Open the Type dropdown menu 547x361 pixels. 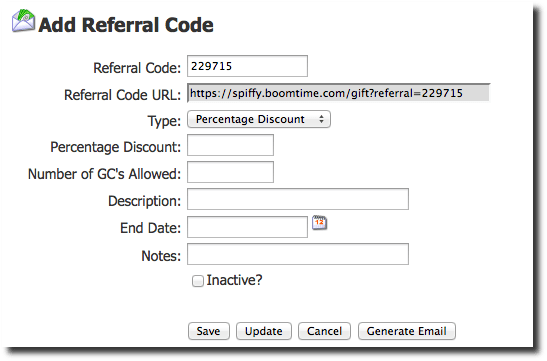tap(259, 119)
